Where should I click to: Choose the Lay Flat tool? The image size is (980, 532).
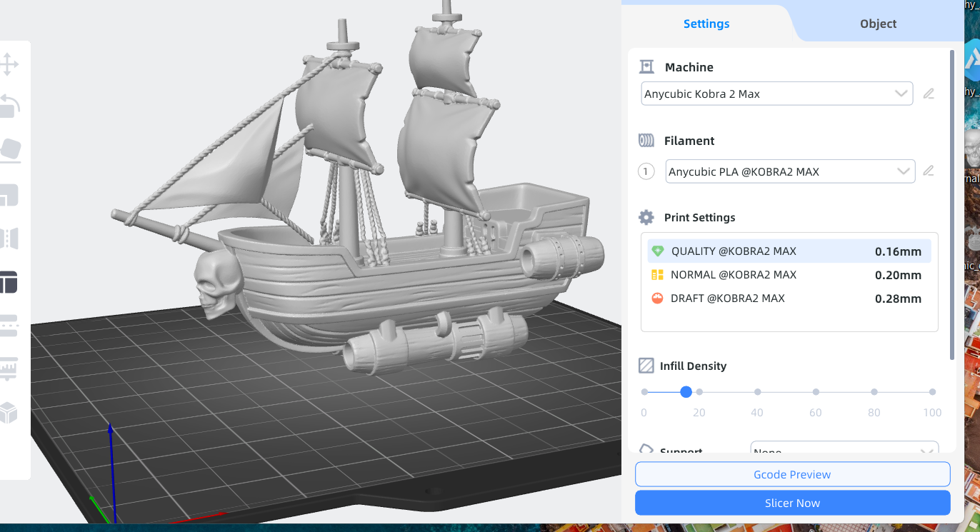(10, 149)
